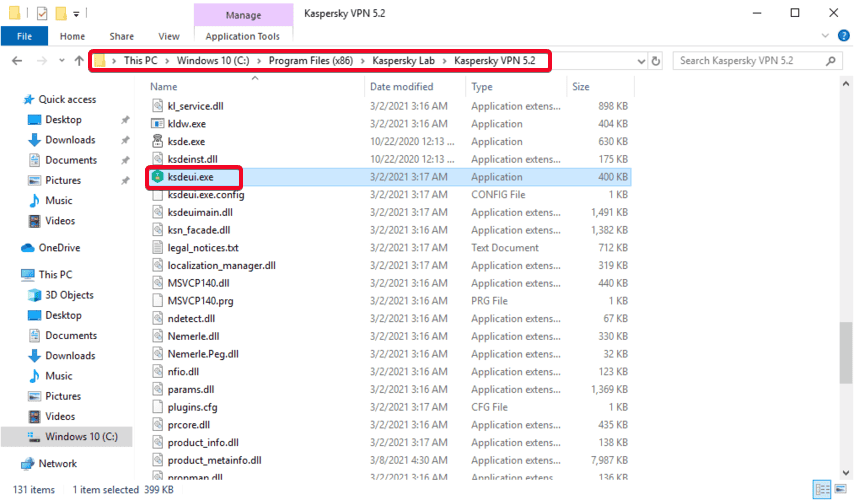Customize Quick Access Toolbar dropdown
The image size is (854, 500).
(x=76, y=14)
